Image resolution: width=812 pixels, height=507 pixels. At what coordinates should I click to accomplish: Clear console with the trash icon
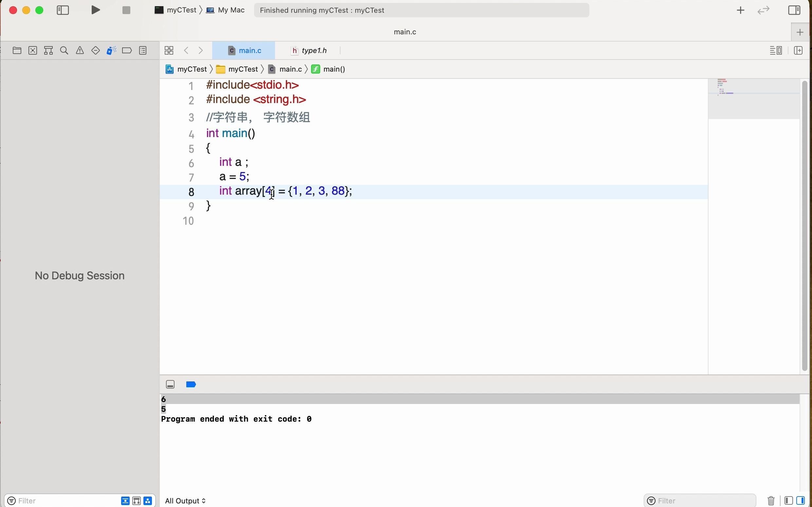771,501
